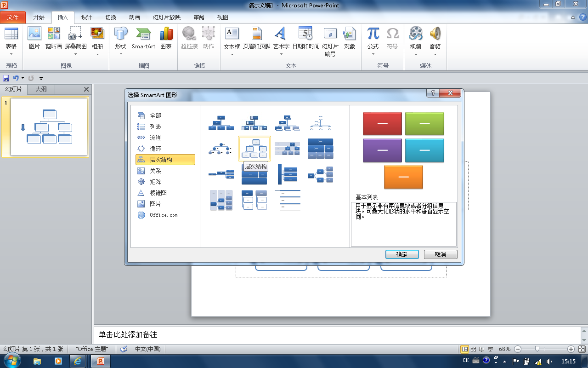Click the 页眉和页脚 header and footer icon
Image resolution: width=588 pixels, height=368 pixels.
point(256,38)
